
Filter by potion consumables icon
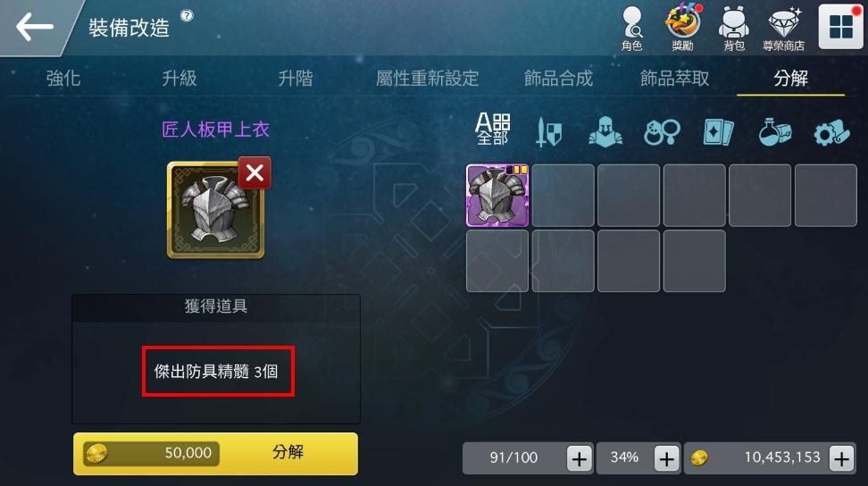774,131
